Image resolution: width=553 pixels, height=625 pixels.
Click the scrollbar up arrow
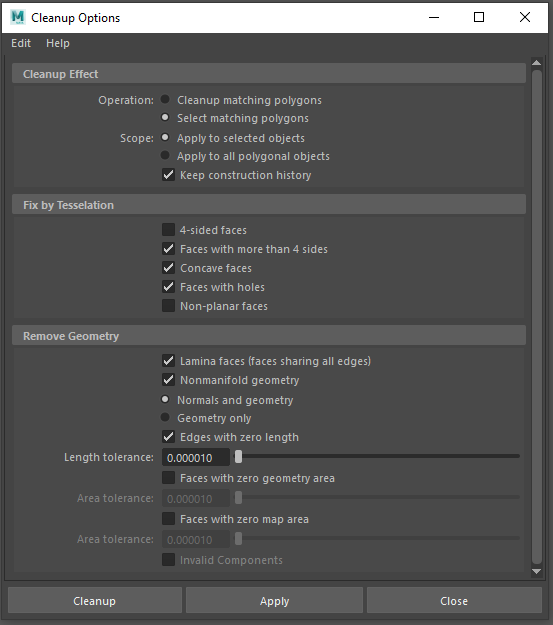coord(537,63)
